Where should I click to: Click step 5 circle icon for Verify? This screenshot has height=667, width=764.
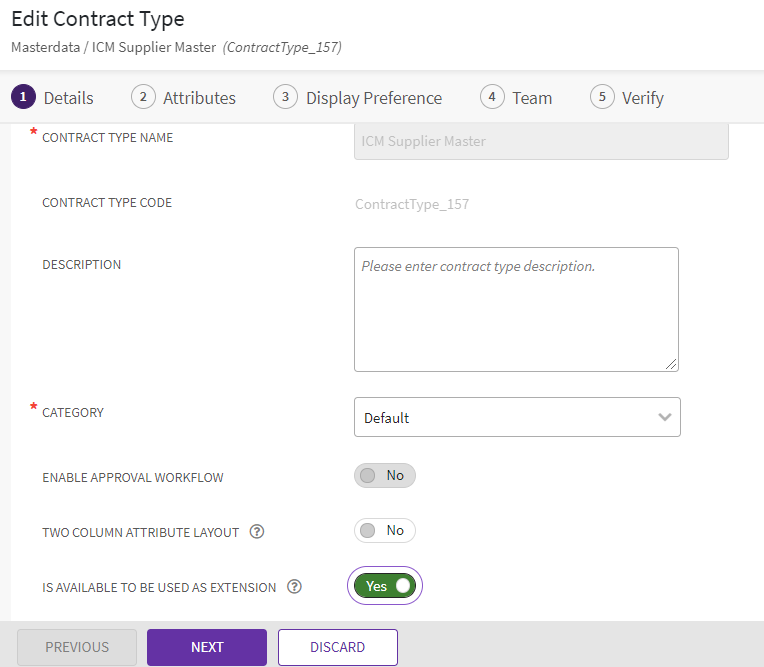(x=602, y=97)
